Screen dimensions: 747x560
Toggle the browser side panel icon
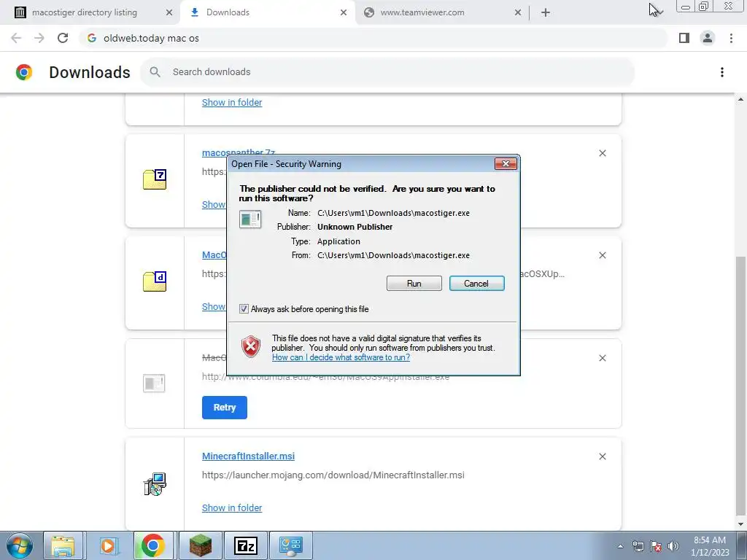tap(684, 38)
